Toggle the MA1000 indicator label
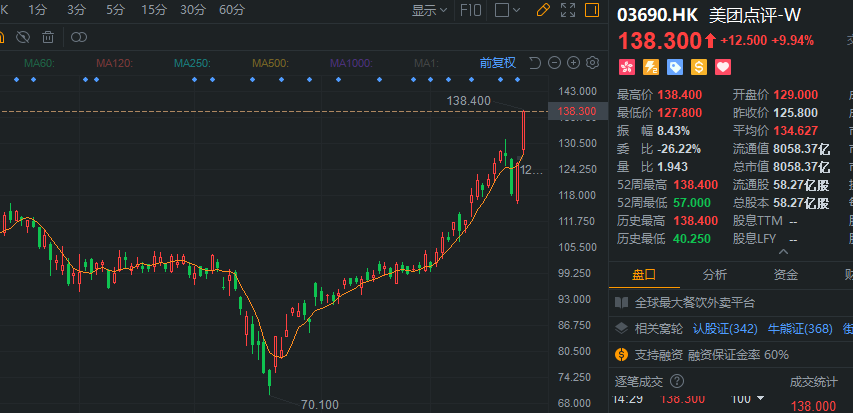The width and height of the screenshot is (853, 413). [x=351, y=63]
